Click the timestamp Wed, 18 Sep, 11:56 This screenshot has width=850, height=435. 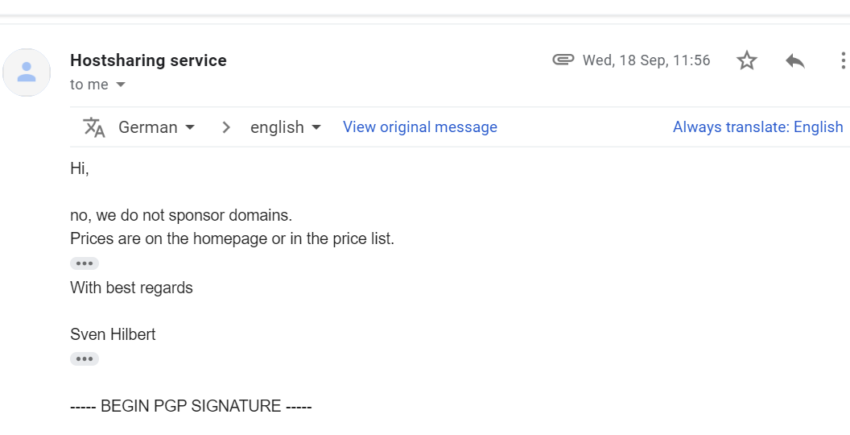(x=646, y=60)
